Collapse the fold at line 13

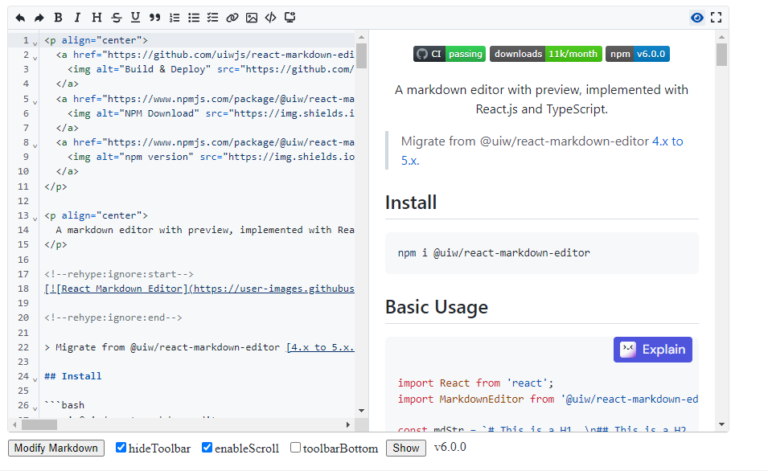click(35, 218)
